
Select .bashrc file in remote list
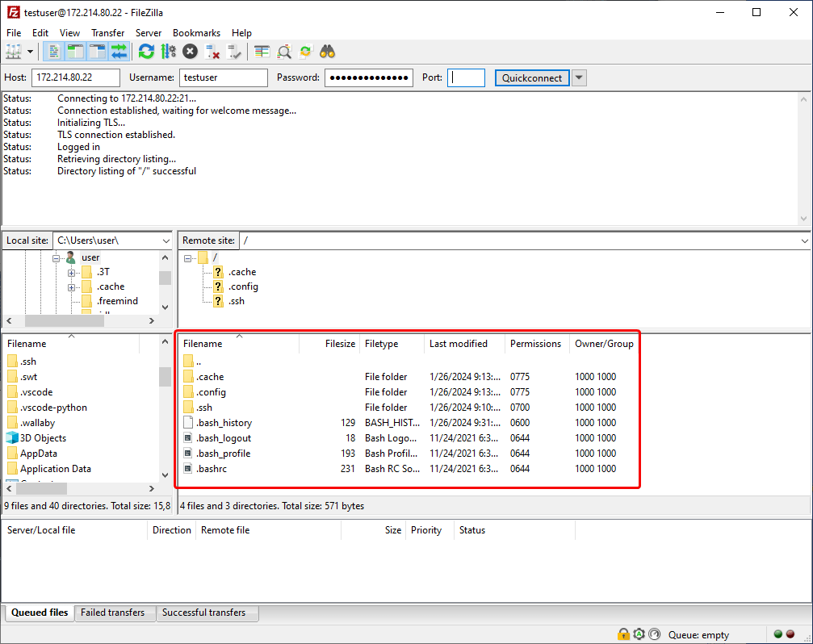click(x=211, y=469)
